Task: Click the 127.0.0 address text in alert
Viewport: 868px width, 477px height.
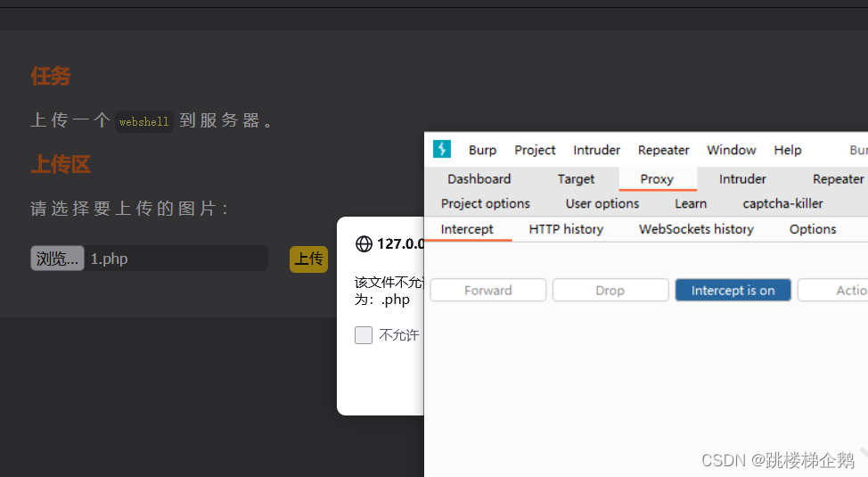Action: tap(400, 243)
